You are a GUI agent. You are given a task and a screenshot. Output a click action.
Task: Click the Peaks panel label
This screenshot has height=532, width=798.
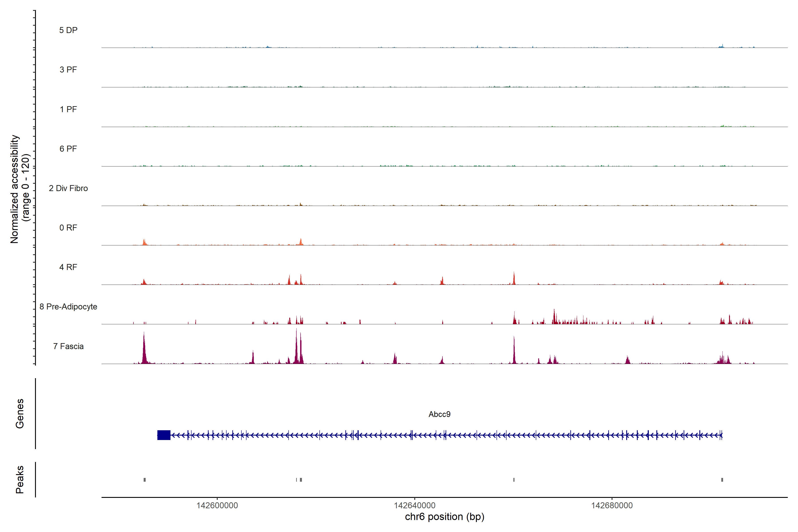coord(20,479)
